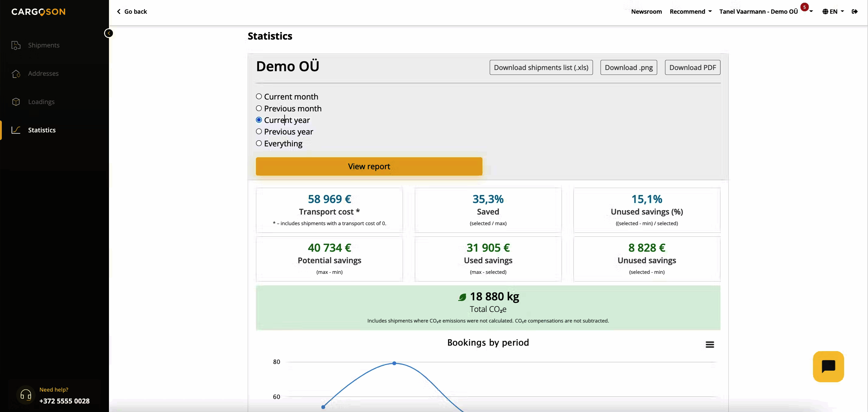Choose the Everything period radio
The image size is (868, 412).
click(259, 144)
